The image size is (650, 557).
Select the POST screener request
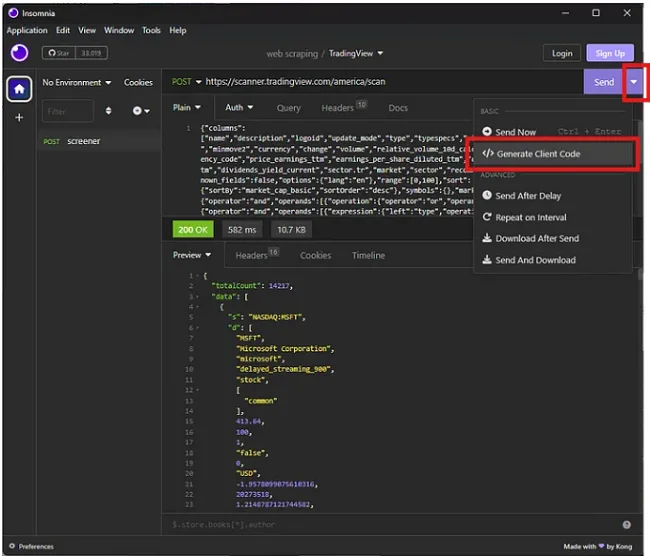99,141
